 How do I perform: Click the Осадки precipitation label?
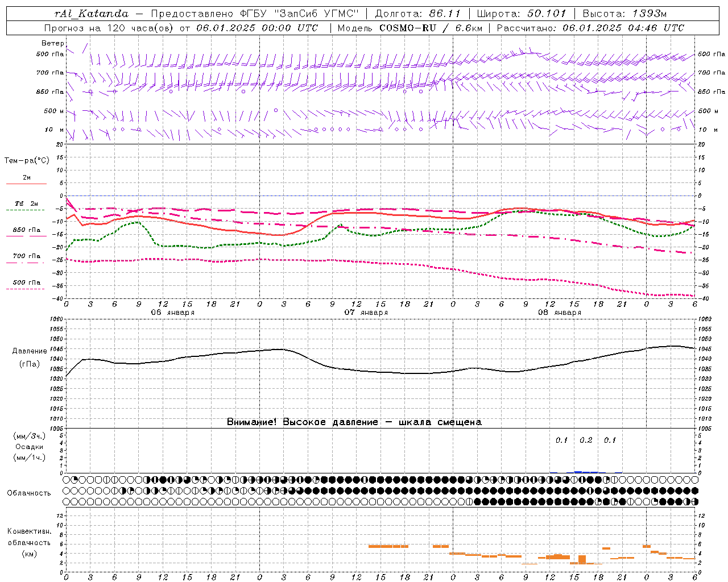click(x=30, y=447)
